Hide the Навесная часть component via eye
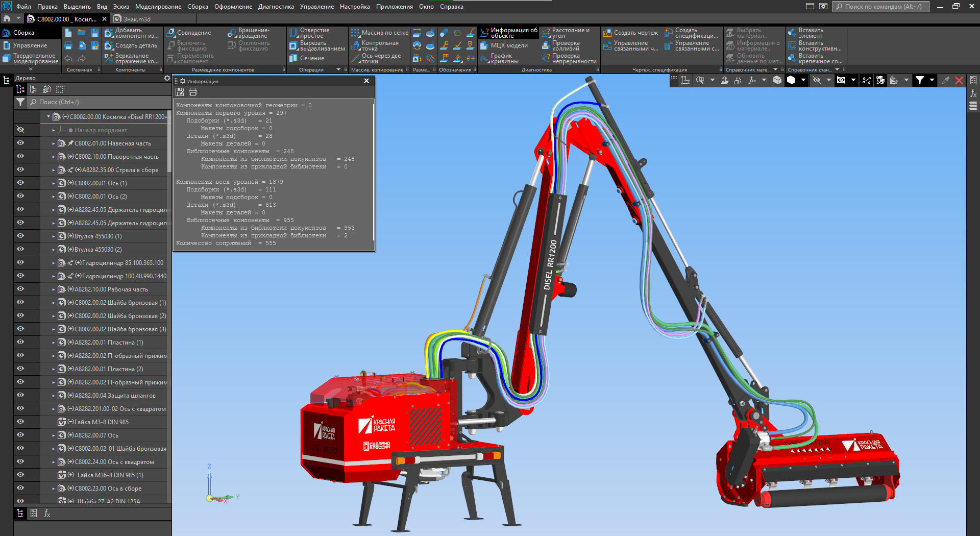 click(x=20, y=143)
